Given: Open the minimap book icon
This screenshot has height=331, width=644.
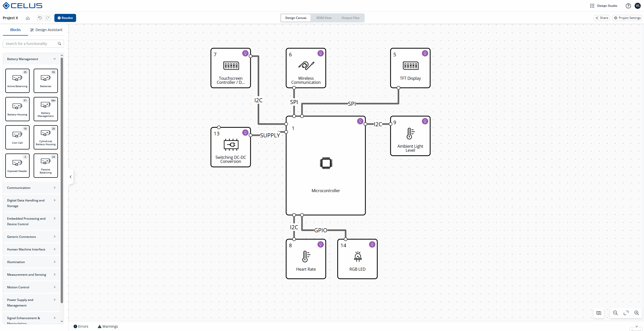Looking at the screenshot, I should (x=599, y=313).
